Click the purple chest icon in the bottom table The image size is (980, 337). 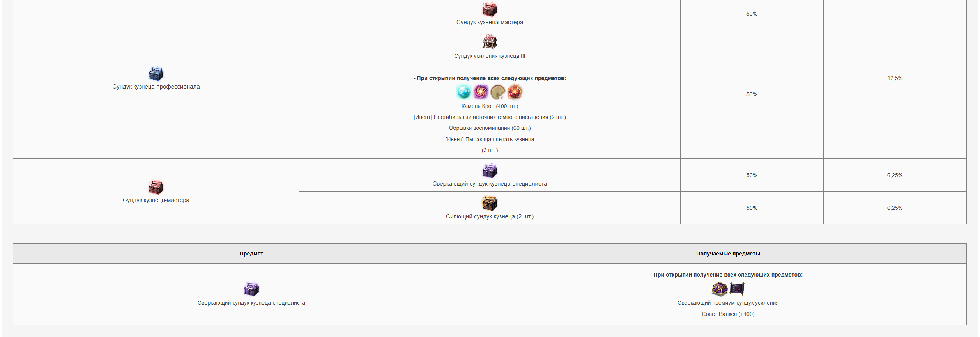click(x=251, y=289)
